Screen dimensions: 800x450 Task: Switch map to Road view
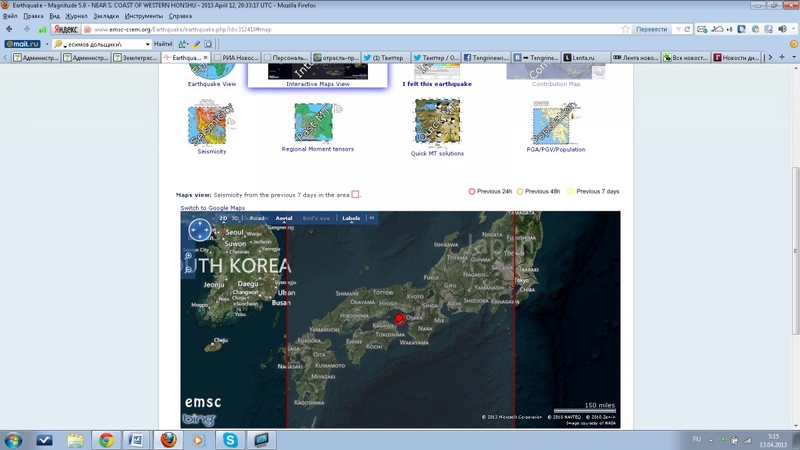pyautogui.click(x=257, y=218)
